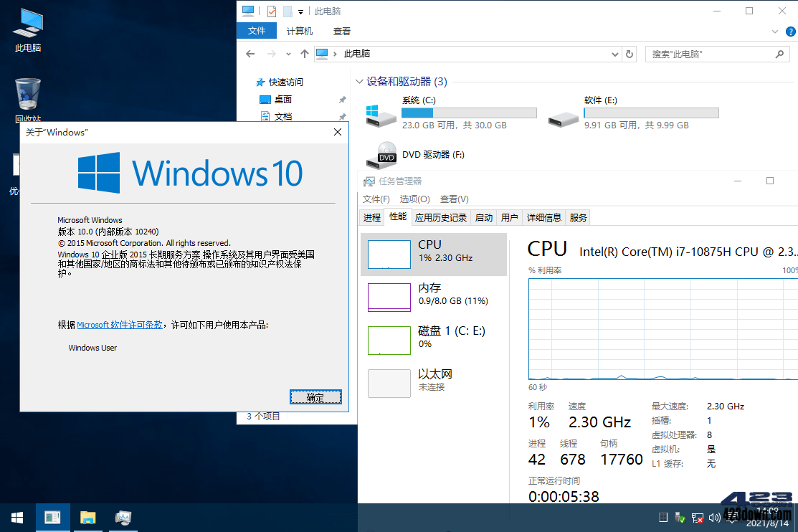Collapse the 设备和驱动器 (3) section

[358, 81]
